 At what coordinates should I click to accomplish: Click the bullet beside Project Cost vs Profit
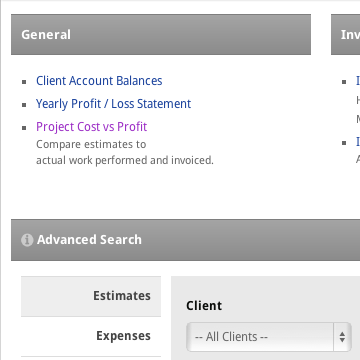pos(24,128)
